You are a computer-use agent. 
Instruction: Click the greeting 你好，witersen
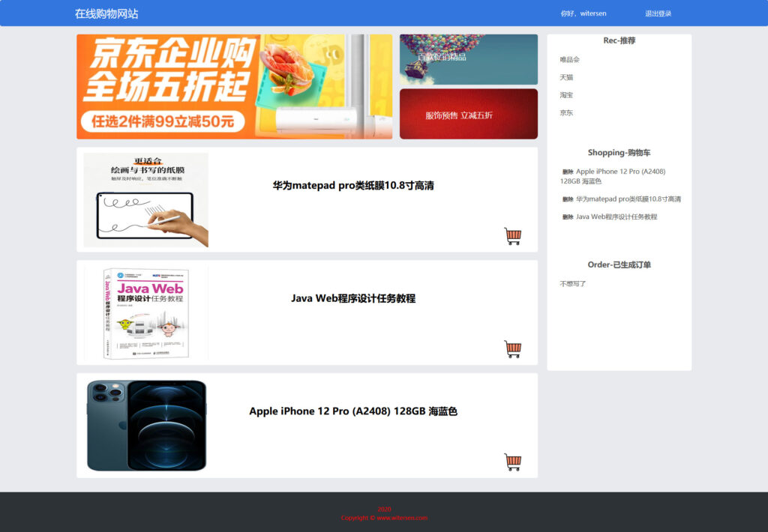click(583, 13)
